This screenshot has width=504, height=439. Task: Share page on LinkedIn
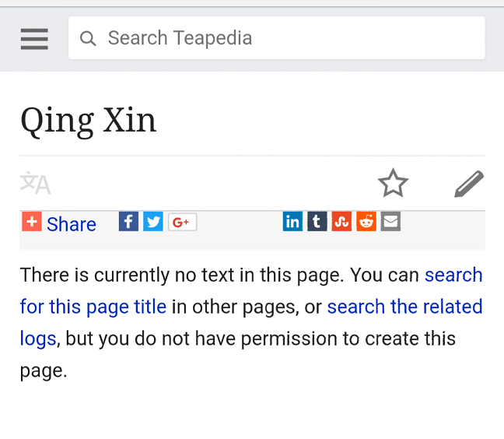coord(292,221)
